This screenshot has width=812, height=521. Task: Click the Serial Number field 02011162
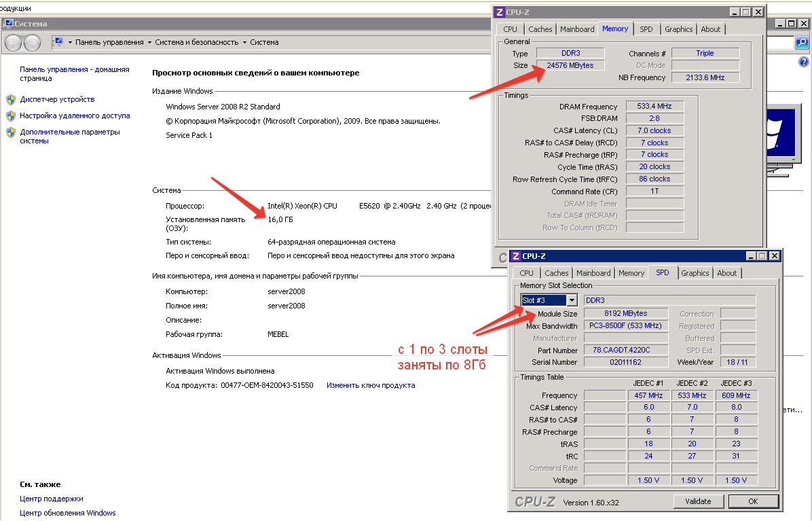625,363
